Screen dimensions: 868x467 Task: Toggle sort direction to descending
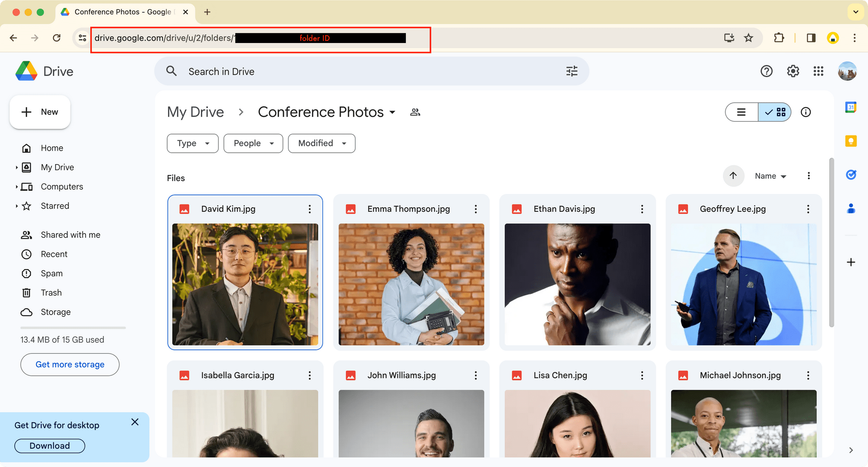click(733, 176)
